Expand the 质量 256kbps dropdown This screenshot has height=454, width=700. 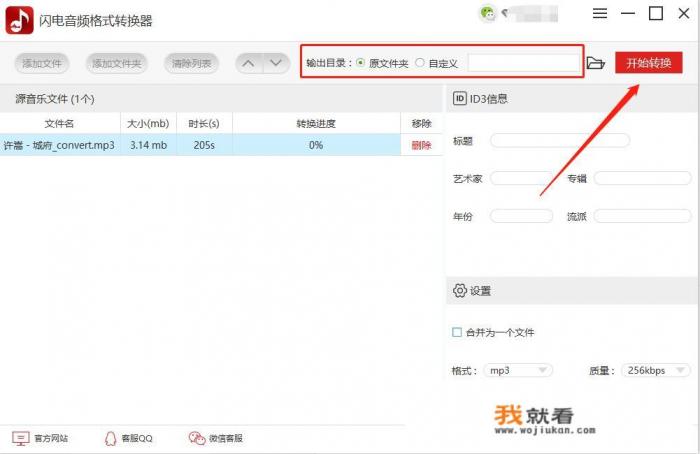[655, 370]
